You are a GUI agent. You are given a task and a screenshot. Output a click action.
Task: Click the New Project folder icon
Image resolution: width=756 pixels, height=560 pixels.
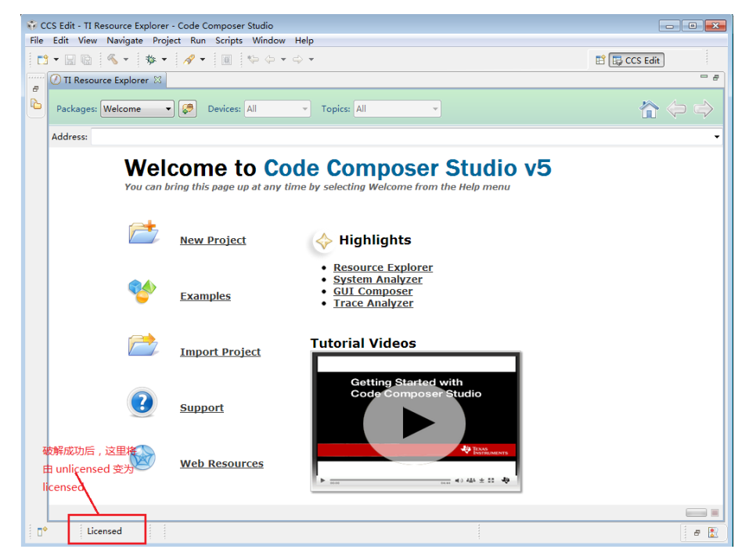point(143,232)
